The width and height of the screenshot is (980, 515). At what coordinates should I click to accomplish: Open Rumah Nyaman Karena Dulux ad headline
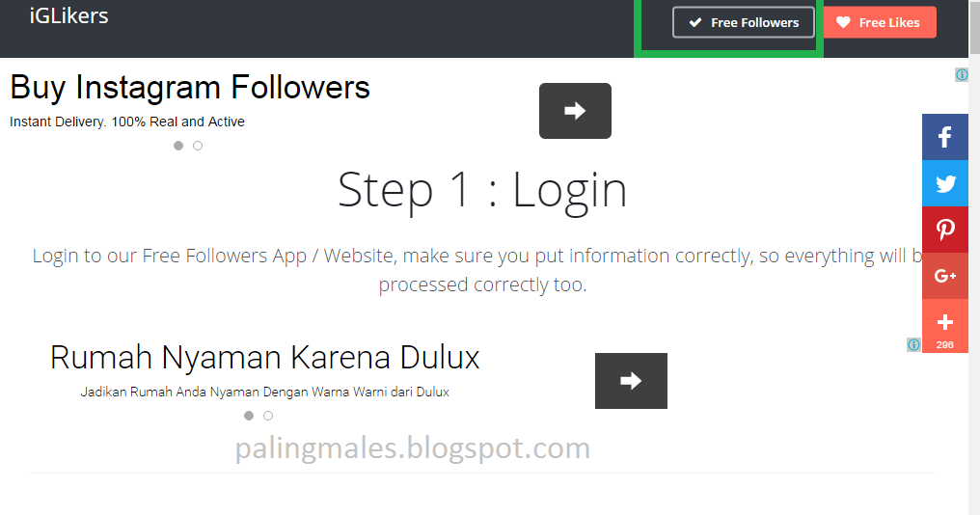point(264,358)
